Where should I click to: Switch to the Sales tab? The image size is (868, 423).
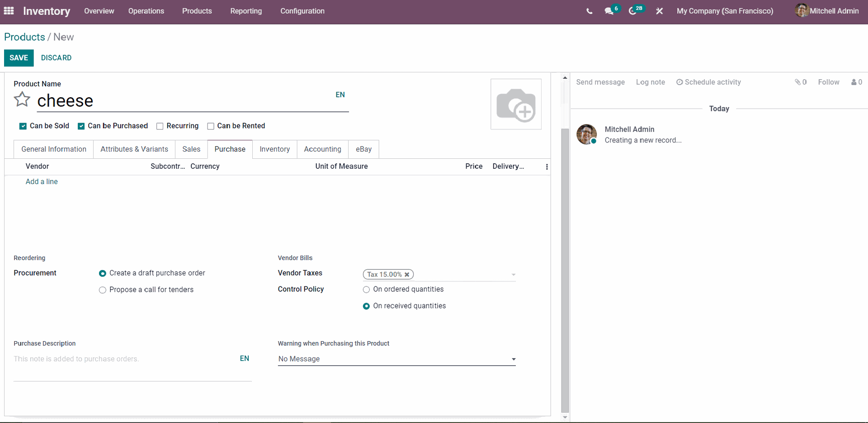tap(191, 149)
